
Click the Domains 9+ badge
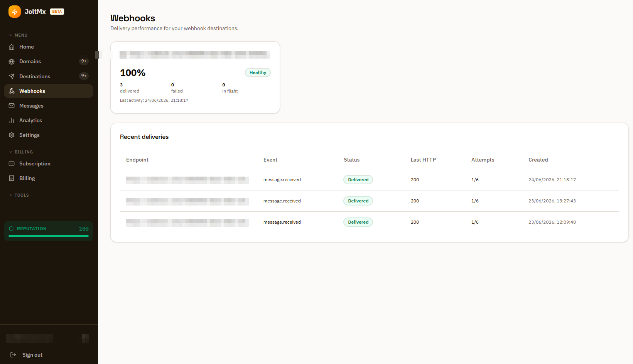click(x=84, y=61)
